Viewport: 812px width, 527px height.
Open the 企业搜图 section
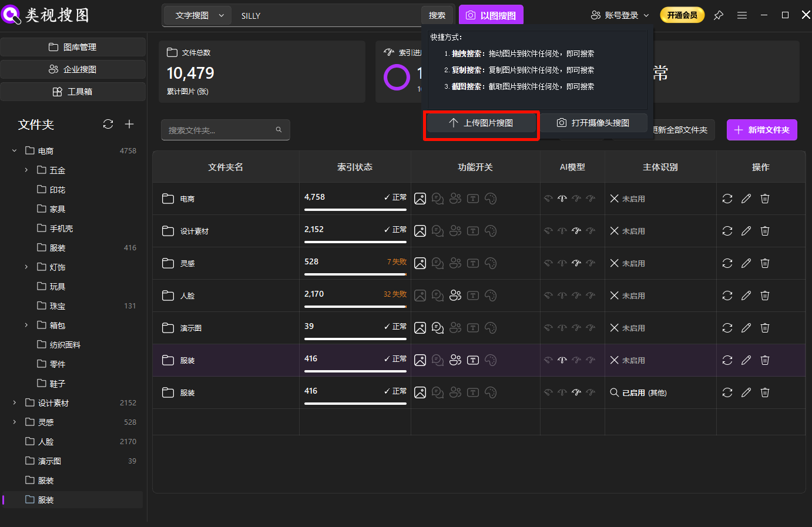click(73, 69)
